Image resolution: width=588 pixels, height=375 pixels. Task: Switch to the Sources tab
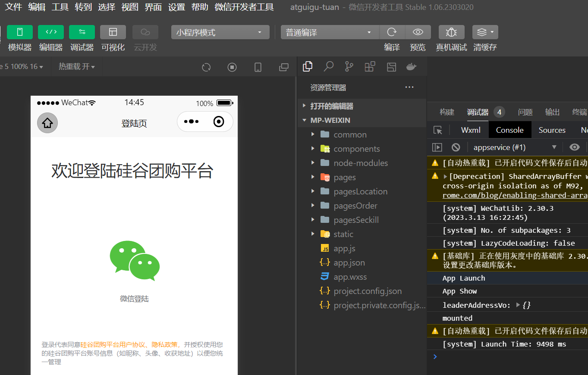pos(552,130)
